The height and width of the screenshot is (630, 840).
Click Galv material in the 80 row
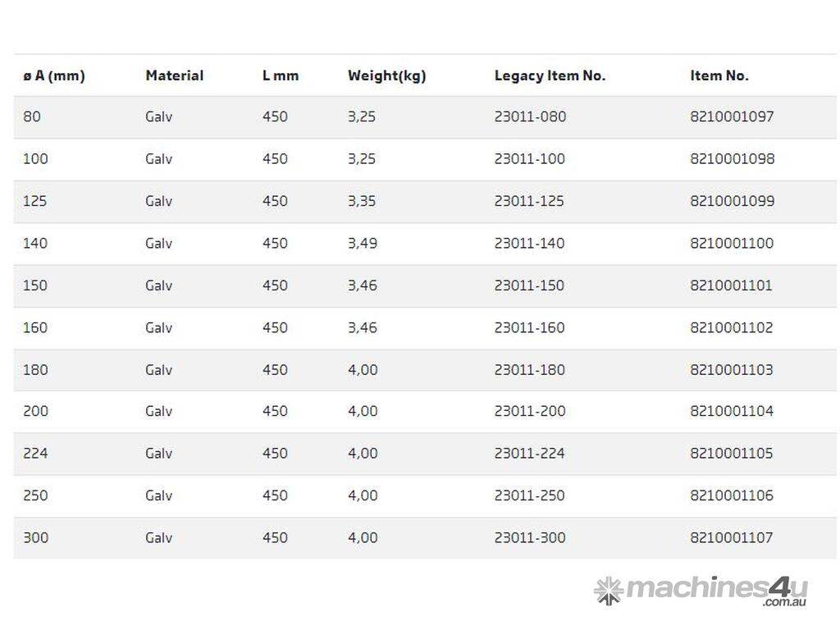click(x=159, y=116)
